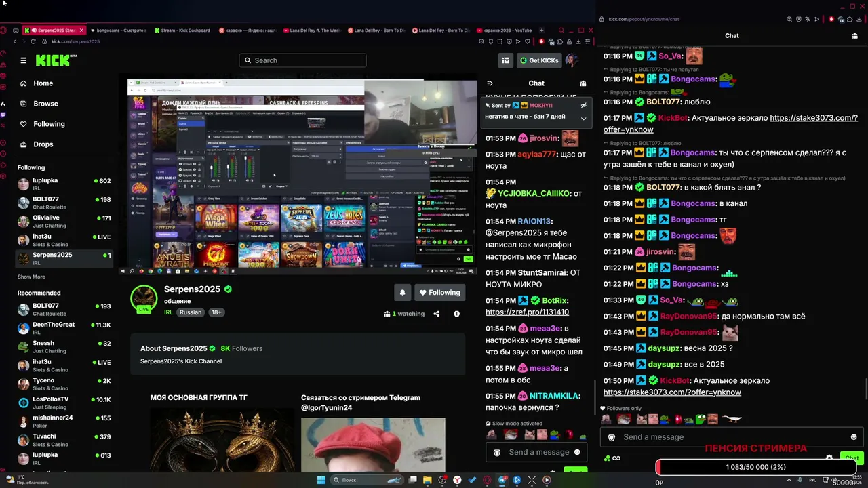Open the dashboard icon beside Get KICKs
This screenshot has height=488, width=868.
(505, 60)
